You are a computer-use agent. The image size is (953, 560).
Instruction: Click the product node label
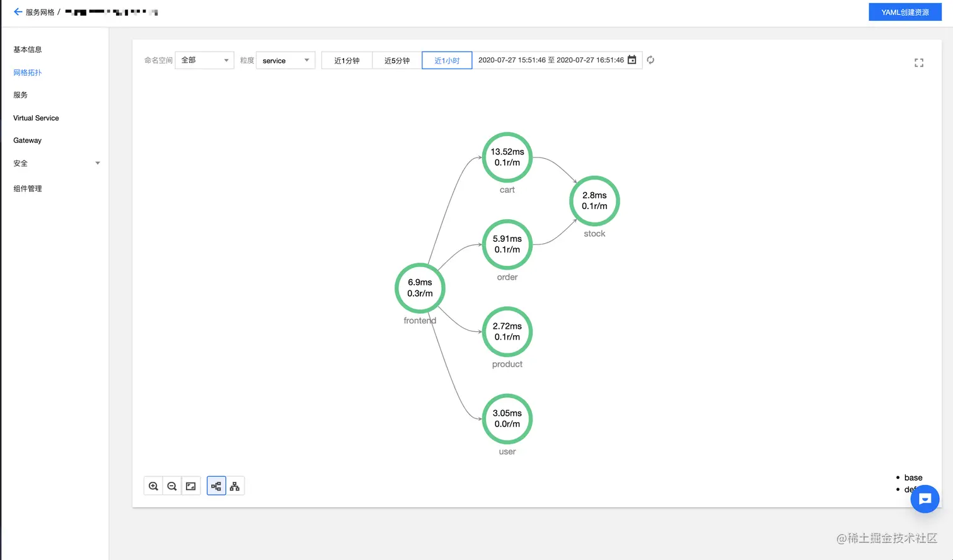point(507,364)
